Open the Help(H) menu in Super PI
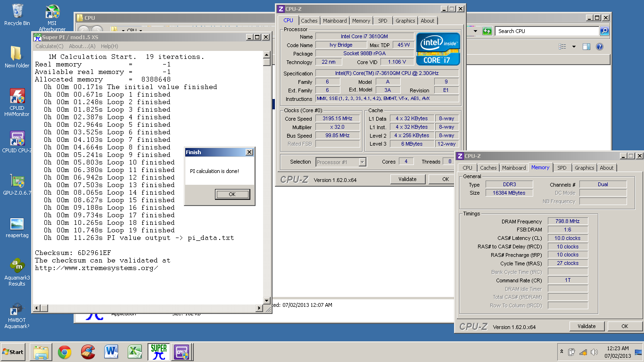This screenshot has width=644, height=362. pyautogui.click(x=109, y=46)
